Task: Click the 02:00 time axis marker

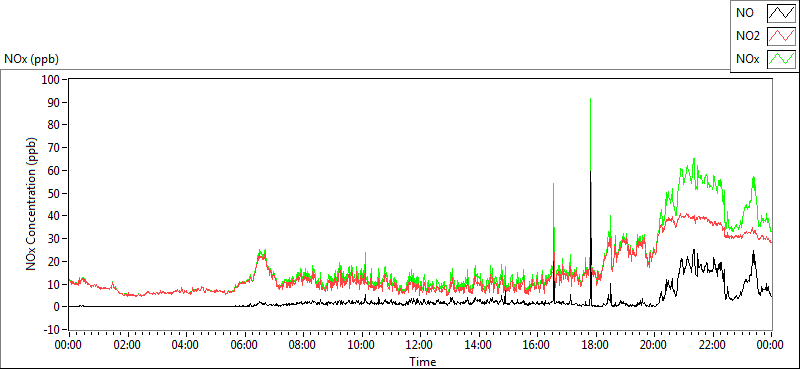Action: tap(127, 345)
